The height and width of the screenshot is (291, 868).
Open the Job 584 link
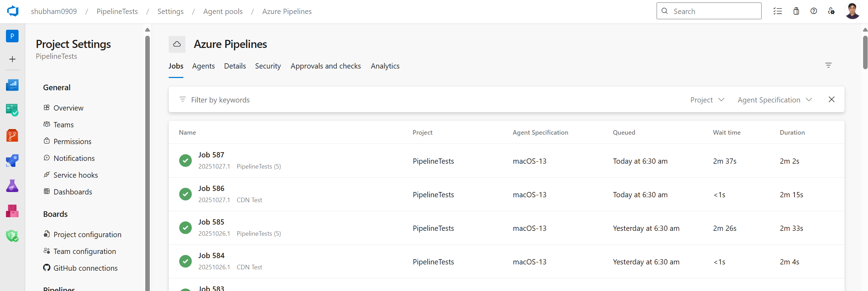coord(211,256)
